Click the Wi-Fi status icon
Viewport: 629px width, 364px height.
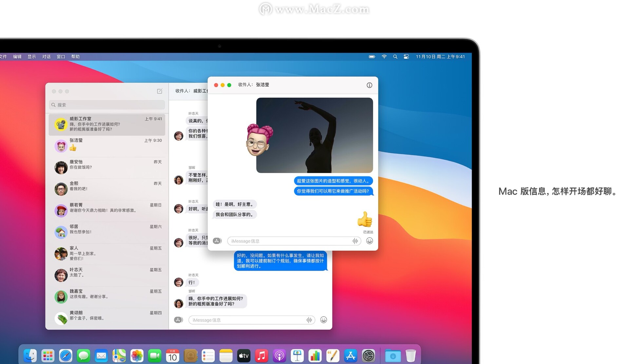pos(384,57)
